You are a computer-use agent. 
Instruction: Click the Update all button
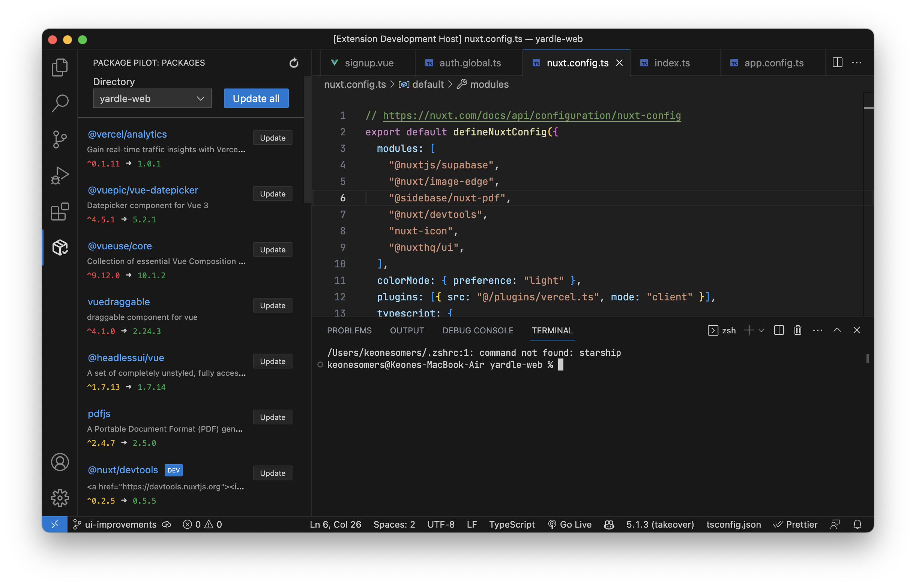click(256, 99)
